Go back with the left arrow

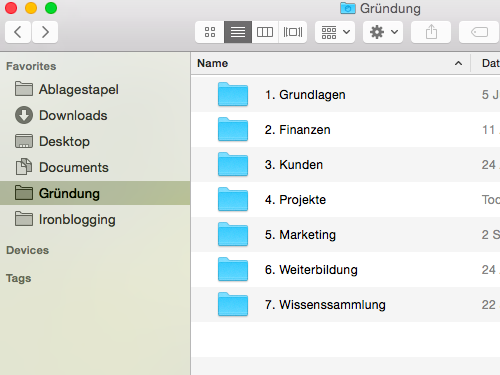pos(18,32)
